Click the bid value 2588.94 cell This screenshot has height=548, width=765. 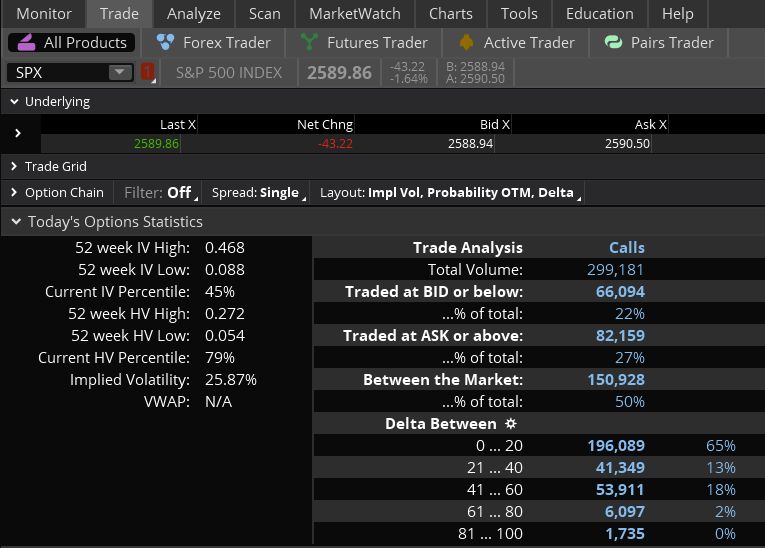point(470,143)
